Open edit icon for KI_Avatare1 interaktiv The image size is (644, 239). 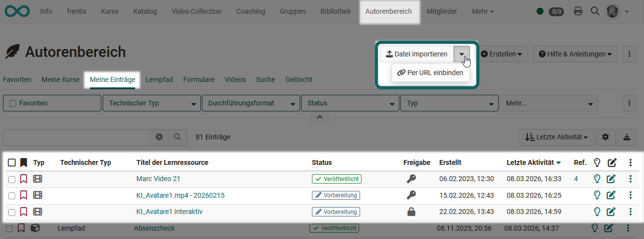611,212
